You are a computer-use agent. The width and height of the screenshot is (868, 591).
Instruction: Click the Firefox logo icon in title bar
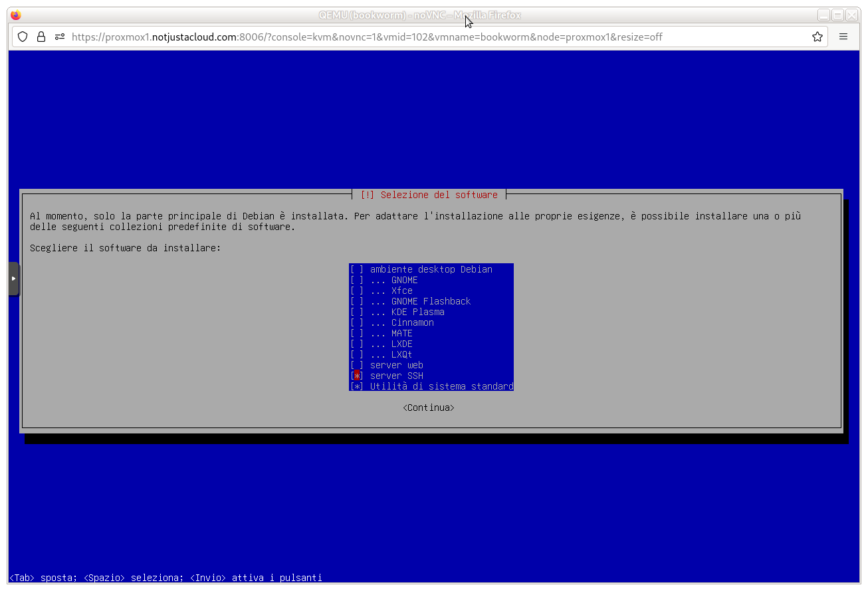pos(16,15)
